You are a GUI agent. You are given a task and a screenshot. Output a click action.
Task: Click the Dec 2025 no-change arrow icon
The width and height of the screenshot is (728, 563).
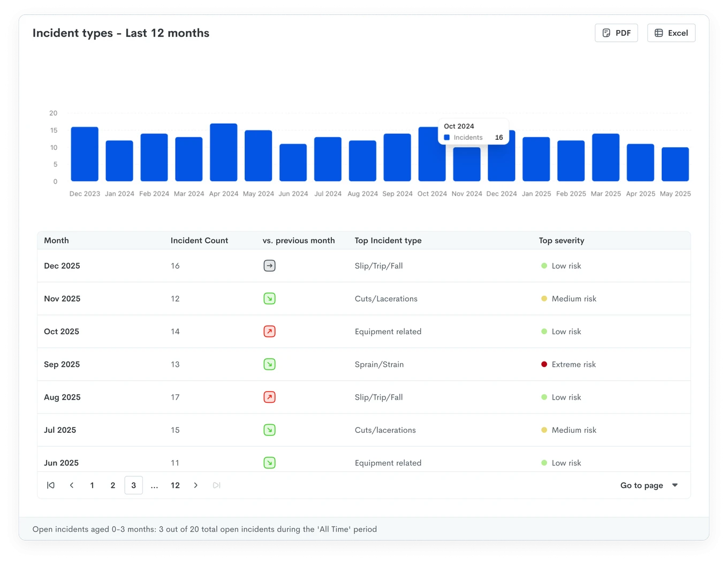point(270,266)
